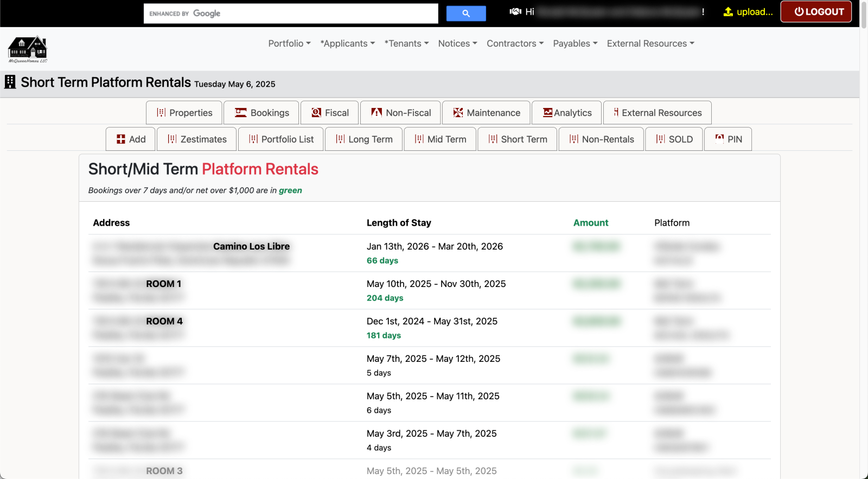Expand the Portfolio dropdown menu
This screenshot has width=868, height=479.
pyautogui.click(x=289, y=43)
